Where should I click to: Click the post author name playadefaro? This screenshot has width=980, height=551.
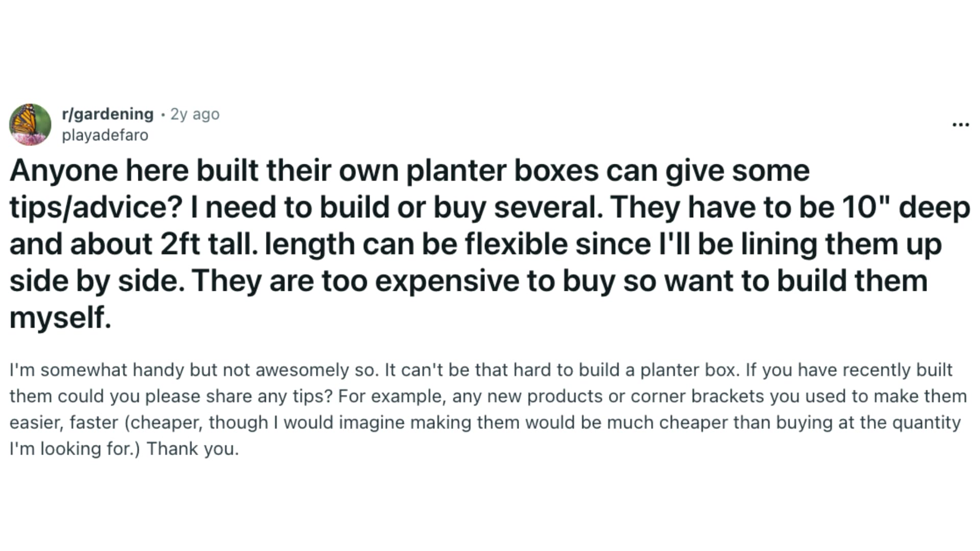tap(105, 135)
